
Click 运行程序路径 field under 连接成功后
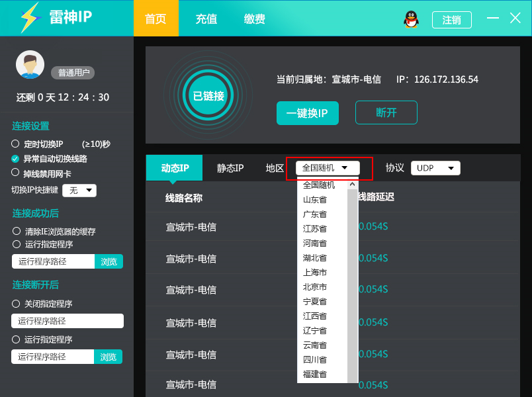54,261
